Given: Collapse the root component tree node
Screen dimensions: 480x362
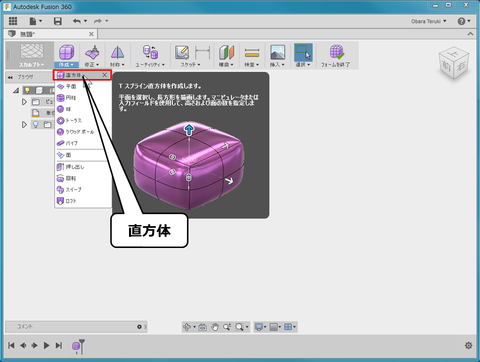Looking at the screenshot, I should (16, 90).
